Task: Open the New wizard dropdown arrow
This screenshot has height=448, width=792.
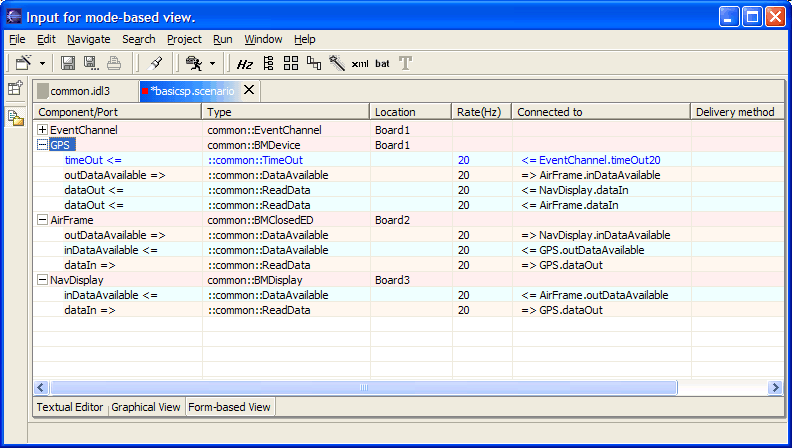Action: click(42, 63)
